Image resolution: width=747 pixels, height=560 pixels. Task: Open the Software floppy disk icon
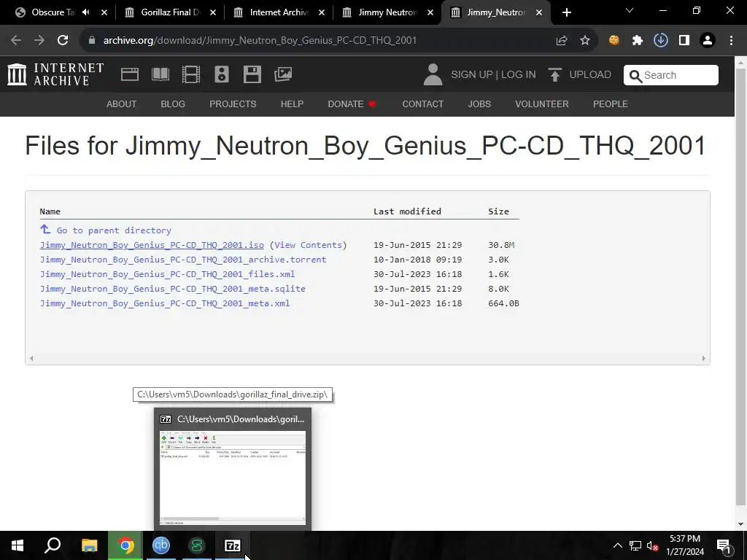click(x=252, y=74)
